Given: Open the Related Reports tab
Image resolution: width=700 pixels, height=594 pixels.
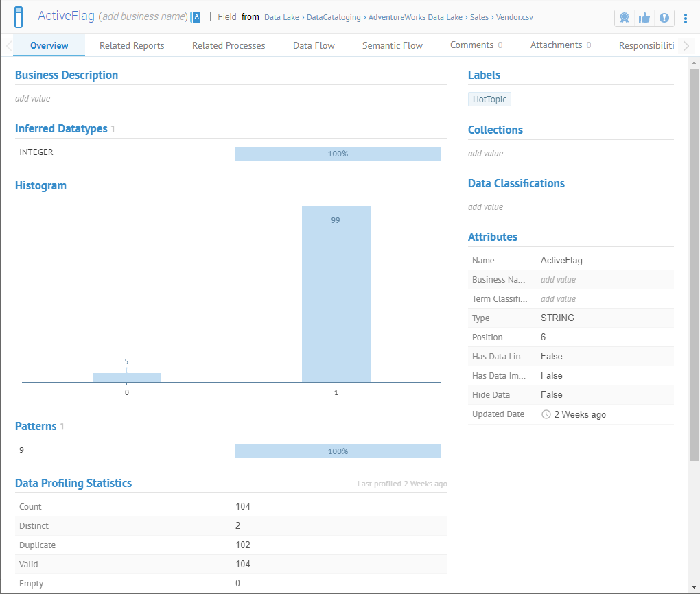Looking at the screenshot, I should [x=132, y=45].
